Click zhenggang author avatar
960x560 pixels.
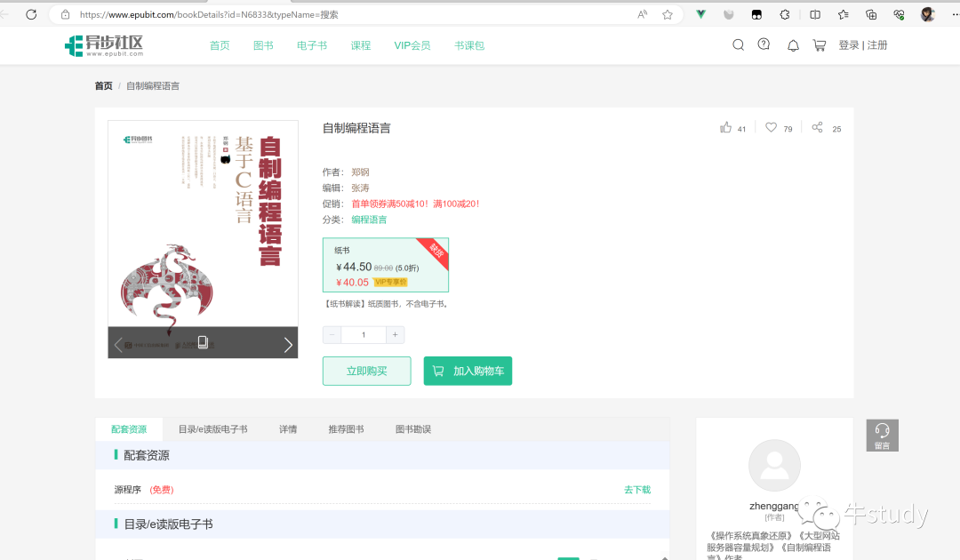[774, 465]
